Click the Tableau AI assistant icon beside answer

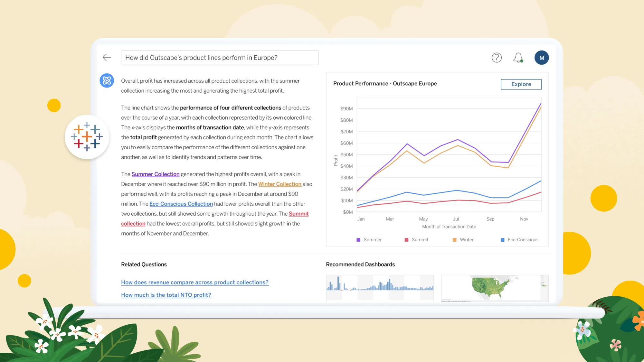coord(107,80)
